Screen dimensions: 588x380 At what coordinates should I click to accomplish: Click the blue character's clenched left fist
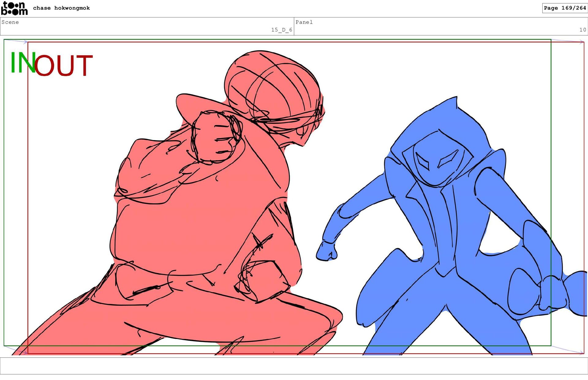click(x=326, y=251)
